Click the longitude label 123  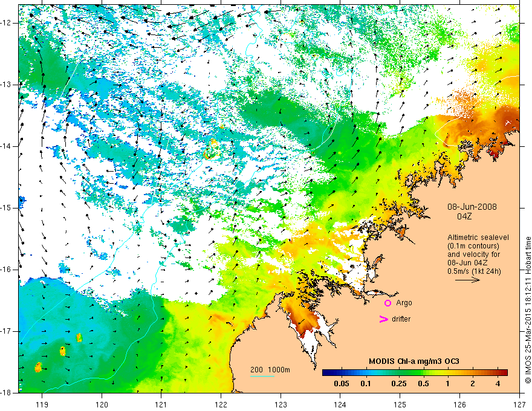click(281, 404)
